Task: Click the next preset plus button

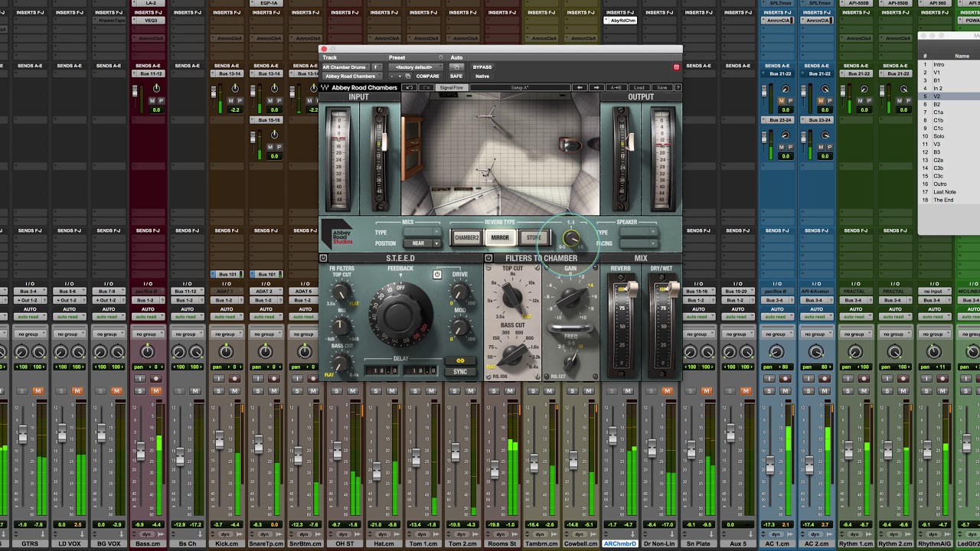Action: pyautogui.click(x=400, y=77)
